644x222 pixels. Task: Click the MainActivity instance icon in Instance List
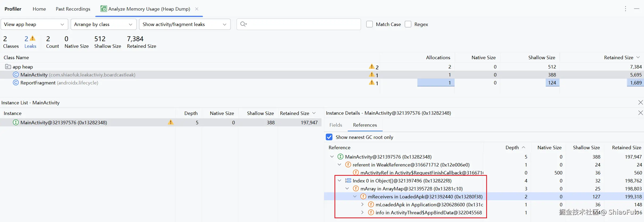16,122
